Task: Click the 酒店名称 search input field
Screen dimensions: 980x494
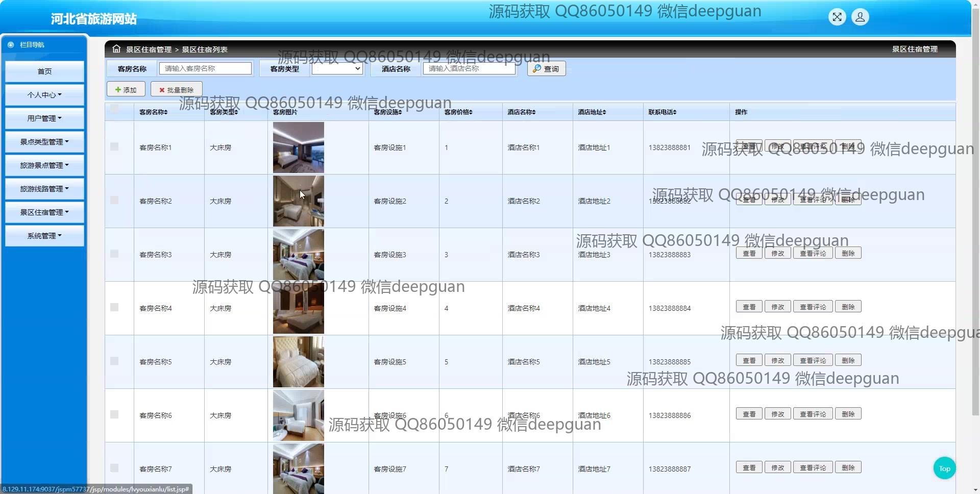Action: click(x=469, y=69)
